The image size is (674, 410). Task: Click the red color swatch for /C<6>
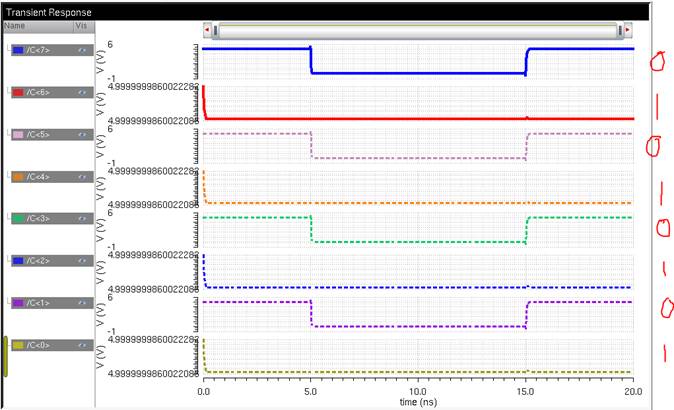(x=17, y=92)
